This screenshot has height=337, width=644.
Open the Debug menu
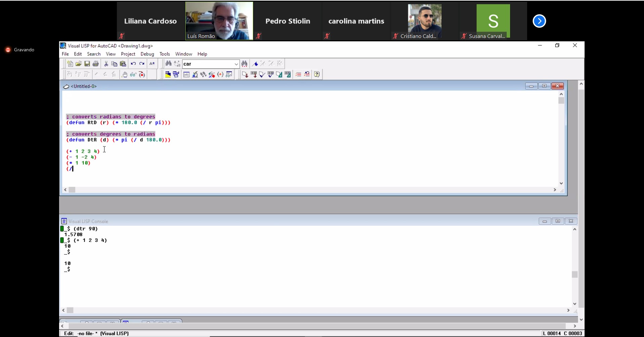[x=147, y=54]
